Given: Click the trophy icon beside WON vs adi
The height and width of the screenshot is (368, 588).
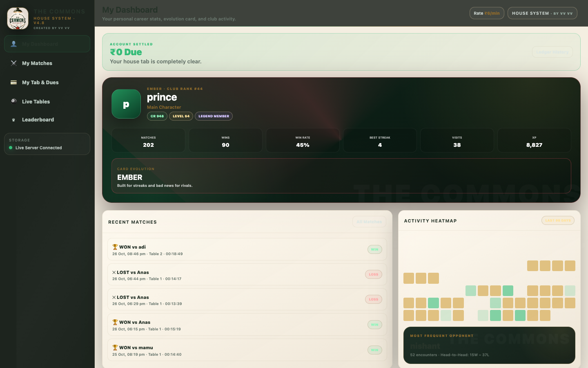Looking at the screenshot, I should click(115, 247).
